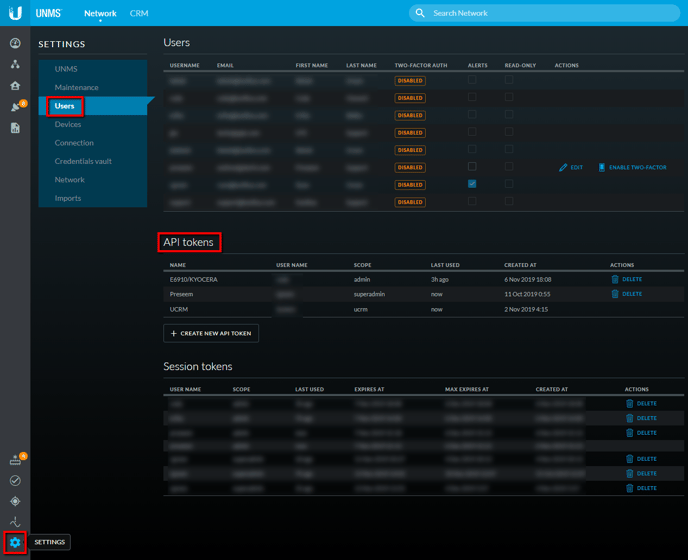Select Users in settings menu
Screen dimensions: 688x560
93,106
